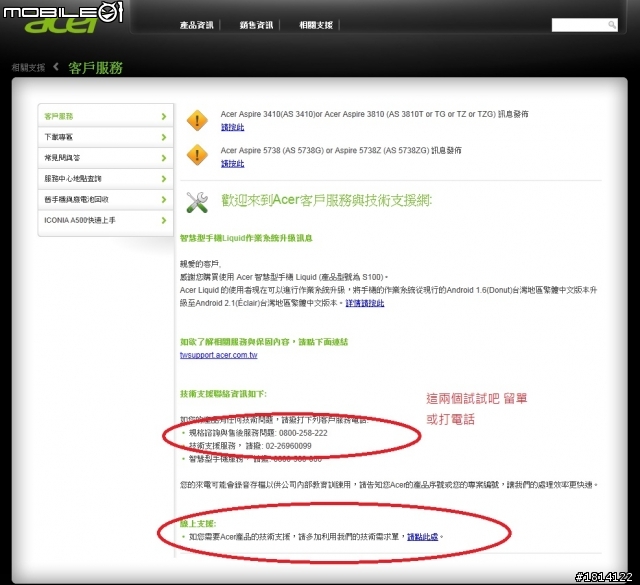Go back via 相關支援 breadcrumb
This screenshot has height=585, width=640.
pos(28,67)
